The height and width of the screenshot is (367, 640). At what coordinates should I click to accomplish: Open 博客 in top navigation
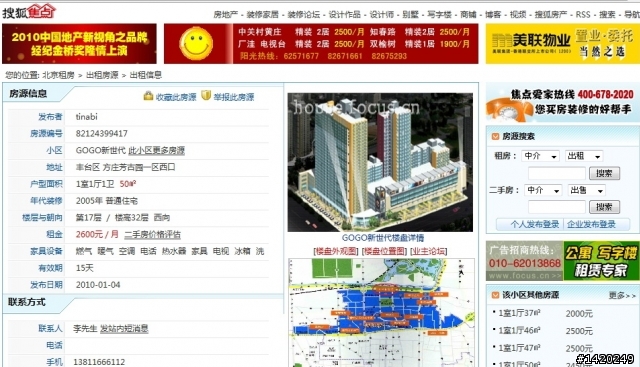[x=493, y=15]
